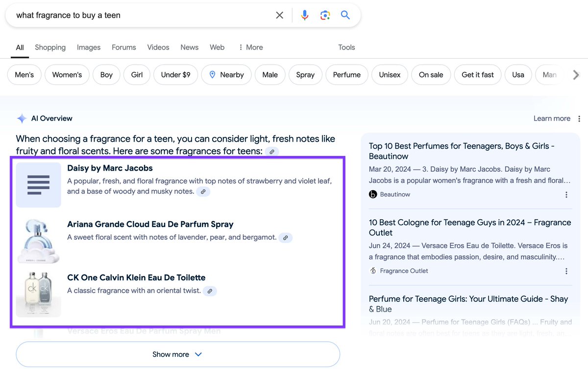Click CK One Calvin Klein Eau De Toilette heading
Screen dimensions: 588x373
click(x=136, y=277)
